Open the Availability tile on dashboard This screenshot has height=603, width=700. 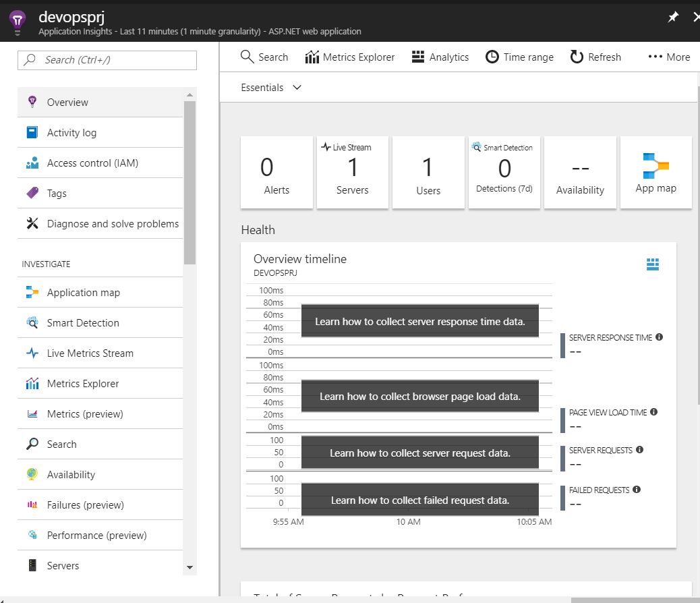(x=581, y=173)
